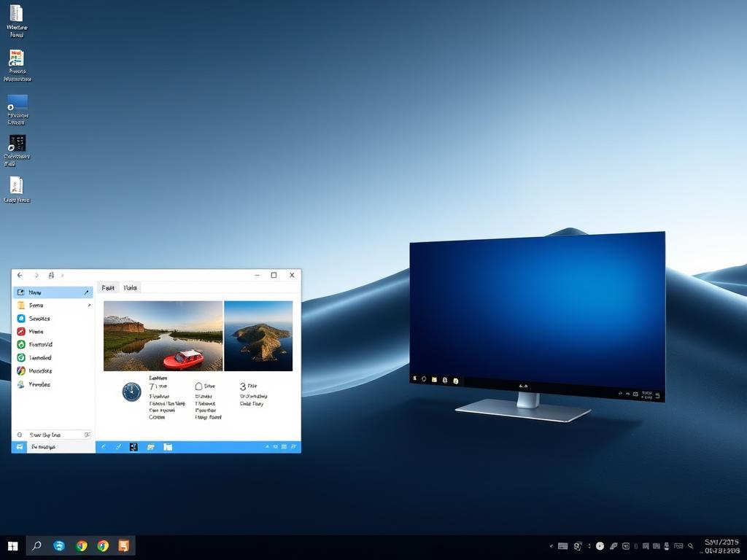Image resolution: width=747 pixels, height=560 pixels.
Task: Focus the search field at the sidebar bottom
Action: click(53, 435)
